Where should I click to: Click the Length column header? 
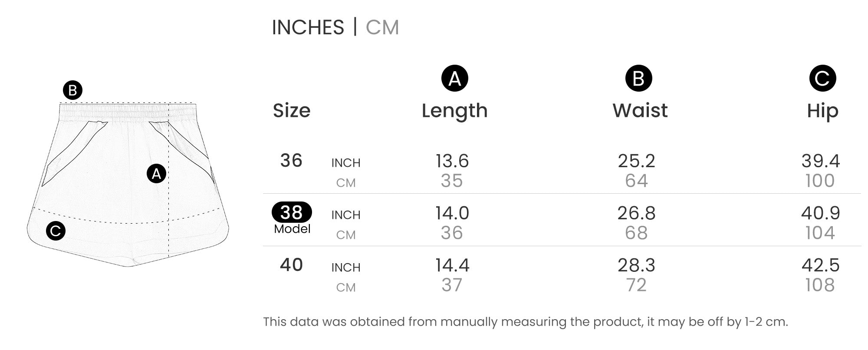coord(454,110)
